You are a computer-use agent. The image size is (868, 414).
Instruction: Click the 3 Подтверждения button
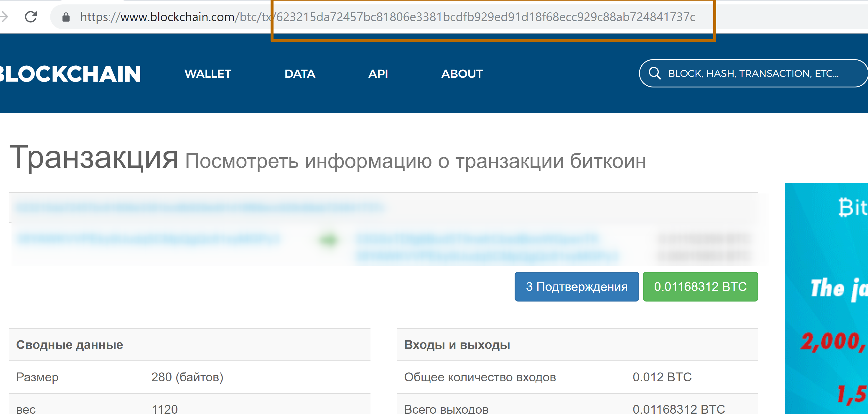[x=576, y=287]
